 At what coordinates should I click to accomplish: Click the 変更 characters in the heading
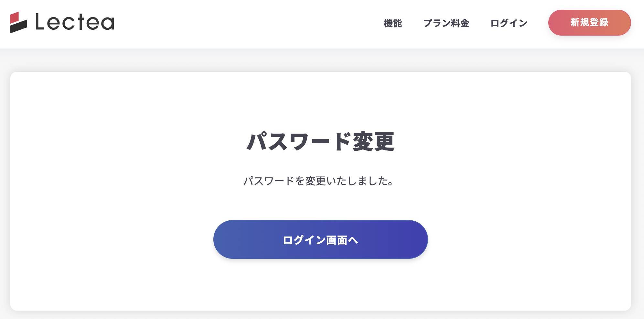point(373,142)
